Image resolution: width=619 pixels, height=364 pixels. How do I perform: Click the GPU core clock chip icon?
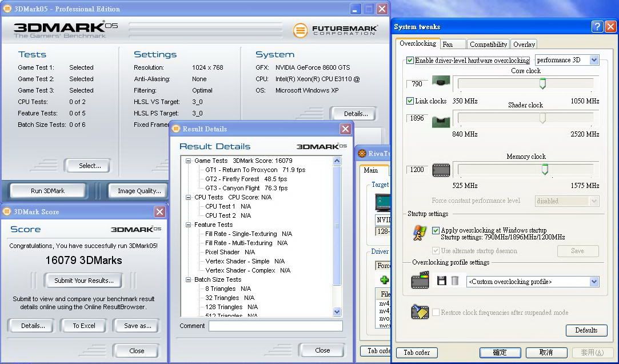pyautogui.click(x=441, y=83)
